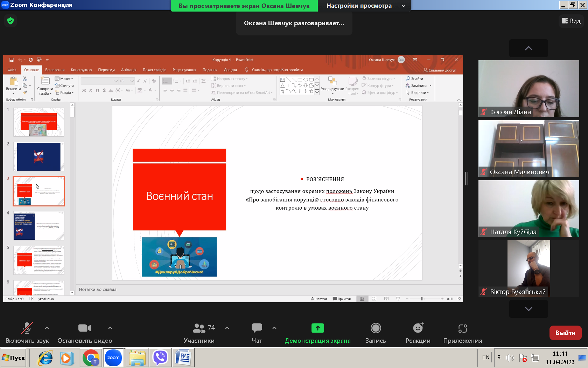
Task: Show previous video participants with up arrow
Action: point(528,48)
